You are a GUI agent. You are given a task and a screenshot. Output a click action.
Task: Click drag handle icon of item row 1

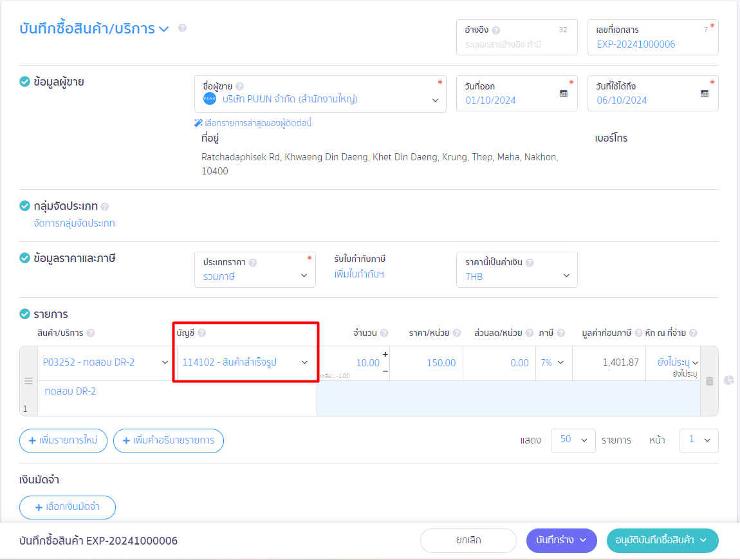click(28, 380)
